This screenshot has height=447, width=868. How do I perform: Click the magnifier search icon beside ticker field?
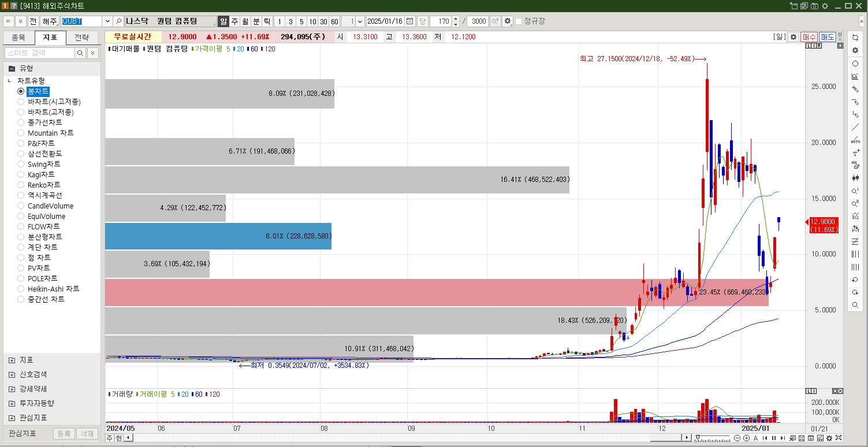click(118, 21)
